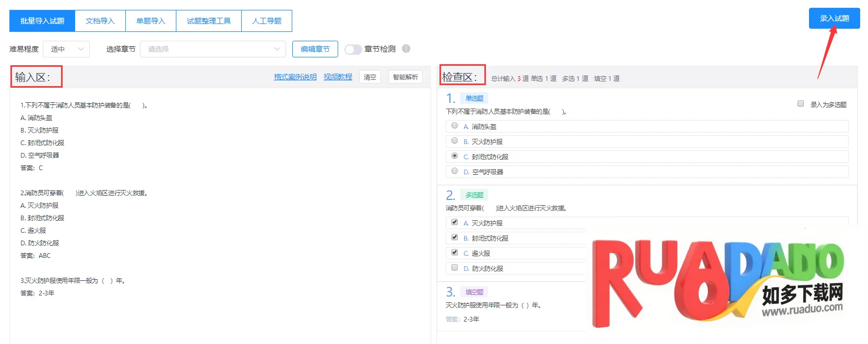Click the '总计输入 3 道' summary text

(x=510, y=79)
